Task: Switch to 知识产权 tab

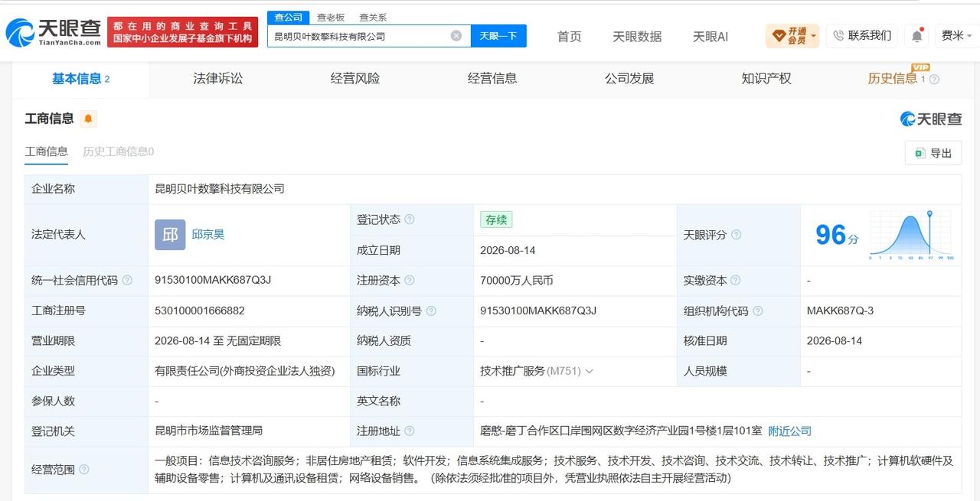Action: point(766,79)
